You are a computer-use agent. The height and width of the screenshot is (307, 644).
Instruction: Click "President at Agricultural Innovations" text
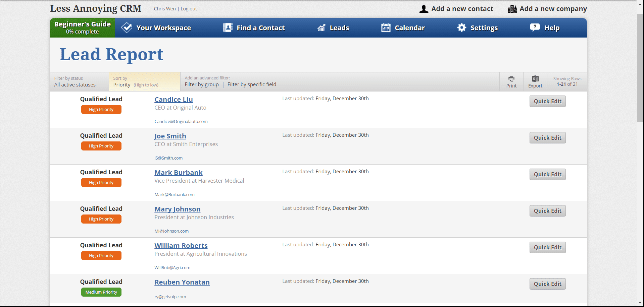(201, 254)
